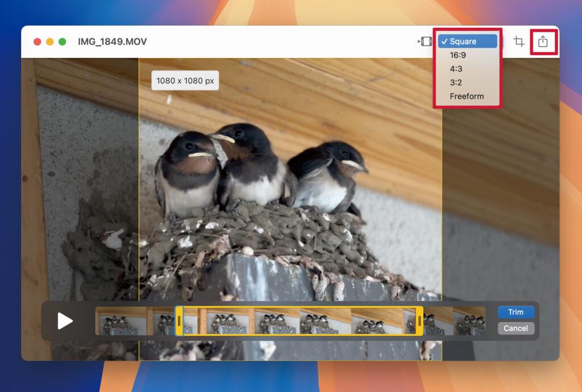
Task: Maximize the window with the green button
Action: pyautogui.click(x=63, y=41)
